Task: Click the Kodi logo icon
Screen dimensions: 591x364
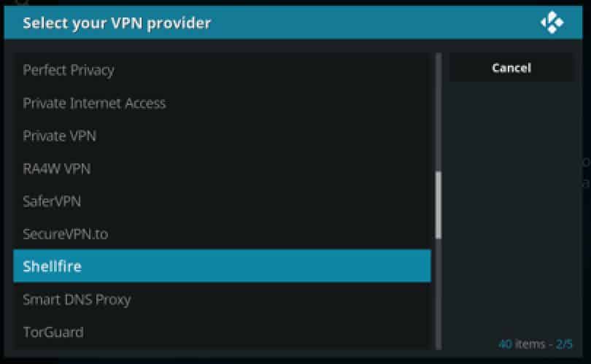Action: tap(552, 23)
